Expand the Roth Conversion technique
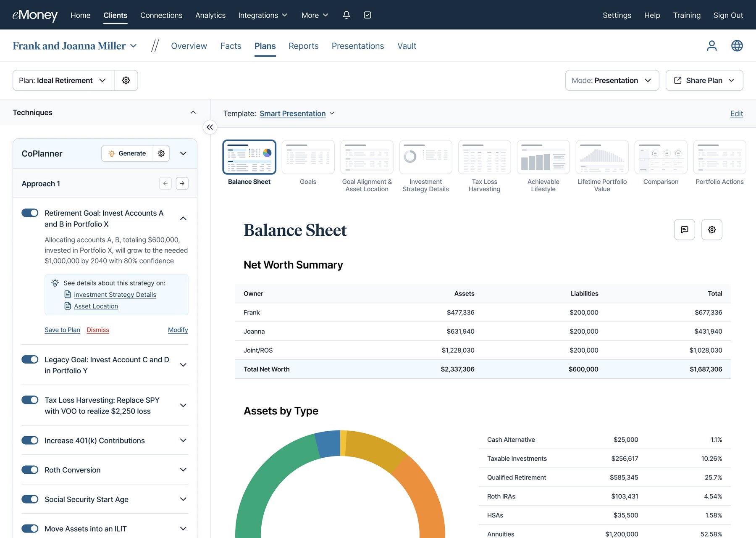Image resolution: width=756 pixels, height=538 pixels. pyautogui.click(x=183, y=469)
